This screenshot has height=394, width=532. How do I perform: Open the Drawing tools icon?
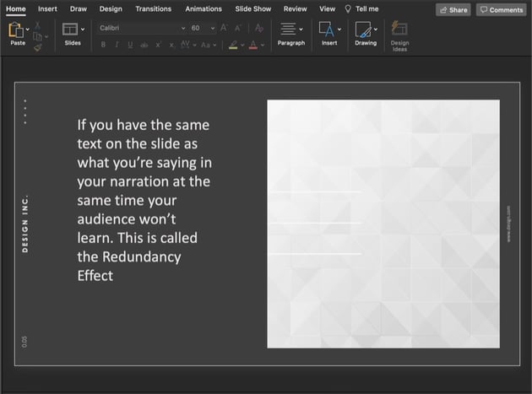coord(363,30)
